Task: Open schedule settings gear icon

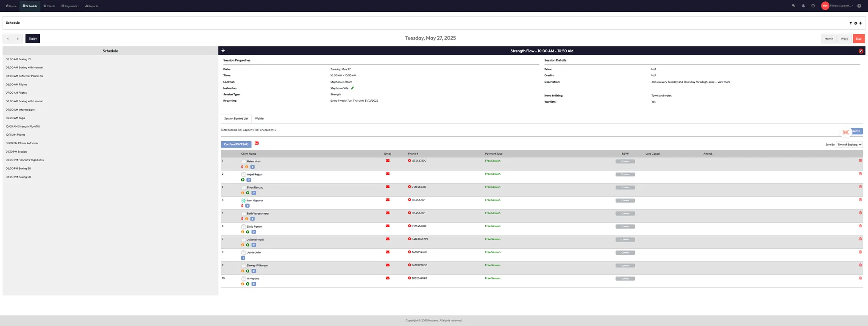Action: (855, 23)
